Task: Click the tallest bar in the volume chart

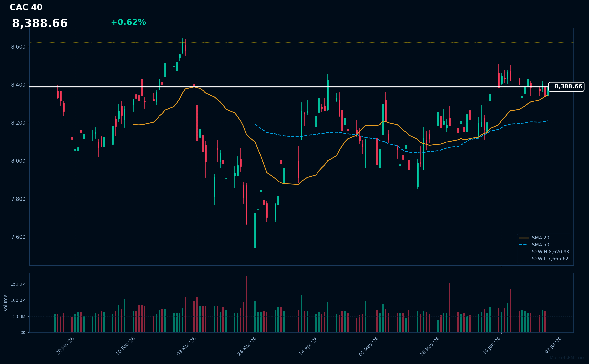Action: tap(246, 304)
